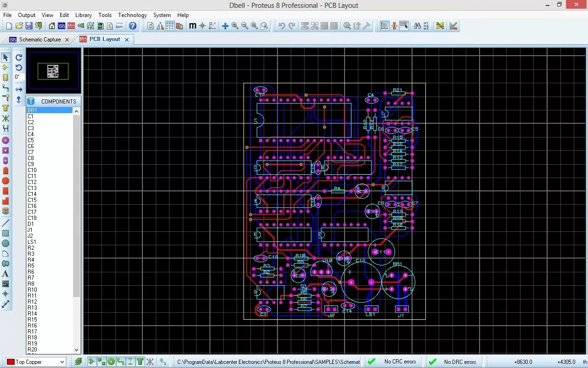Click the COMPONENTS panel T button
This screenshot has height=368, width=588.
31,101
